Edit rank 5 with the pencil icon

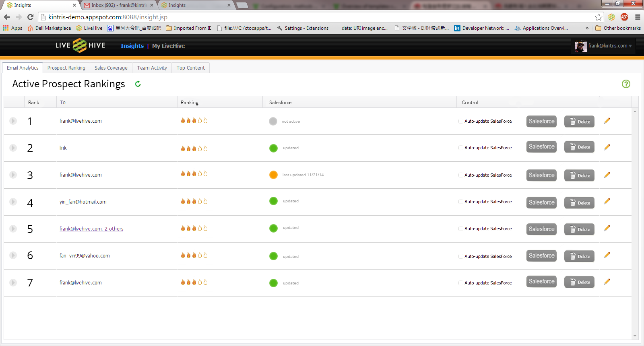(x=607, y=228)
